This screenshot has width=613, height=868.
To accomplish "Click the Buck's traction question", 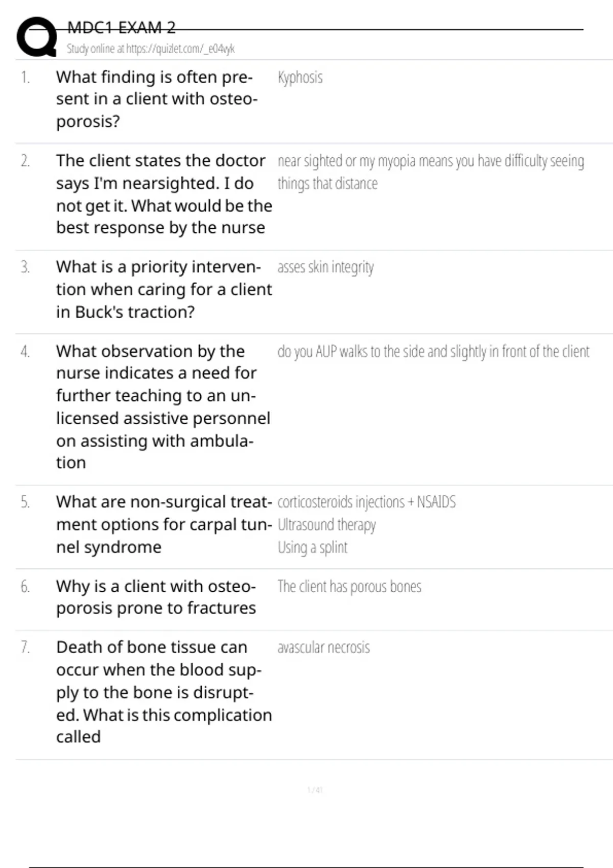I will click(x=163, y=289).
